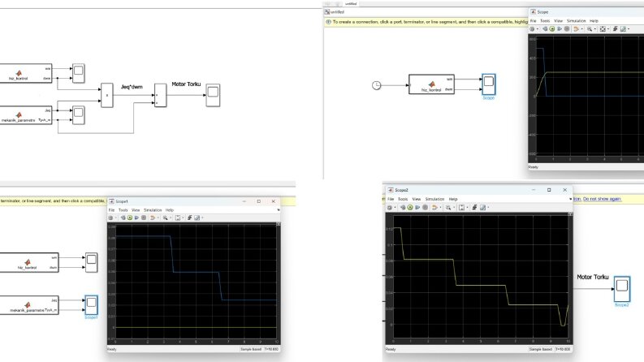
Task: Select Zoom tool in top-right Scope toolbar
Action: click(x=590, y=28)
